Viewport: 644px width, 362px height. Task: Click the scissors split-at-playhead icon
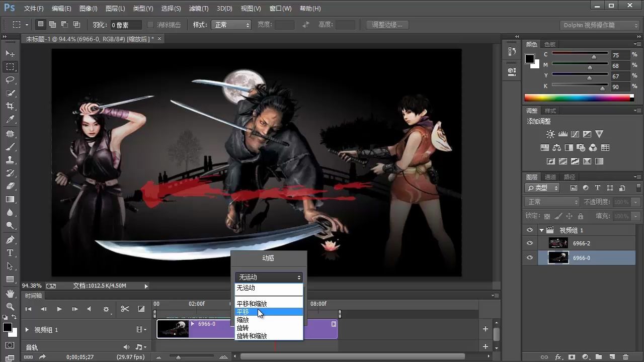coord(125,309)
